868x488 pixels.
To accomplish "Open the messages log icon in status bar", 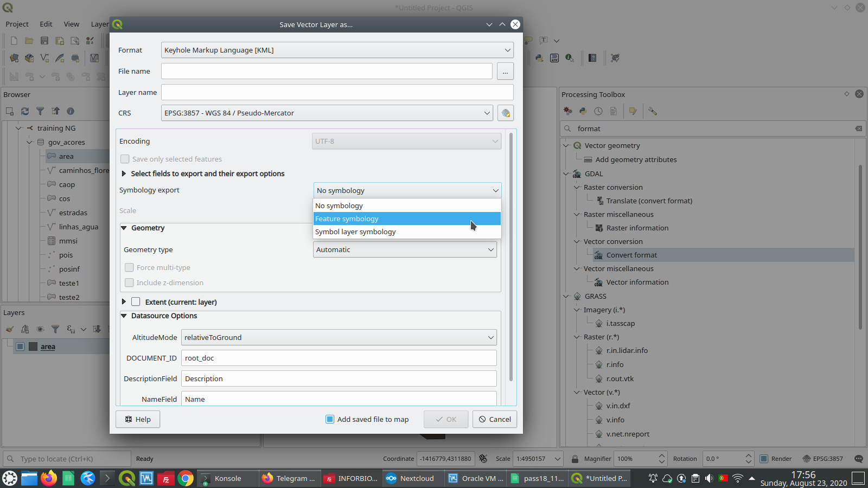I will coord(858,459).
